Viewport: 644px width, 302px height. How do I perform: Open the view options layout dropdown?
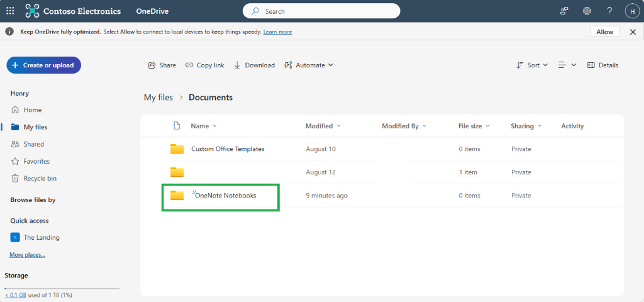point(567,65)
